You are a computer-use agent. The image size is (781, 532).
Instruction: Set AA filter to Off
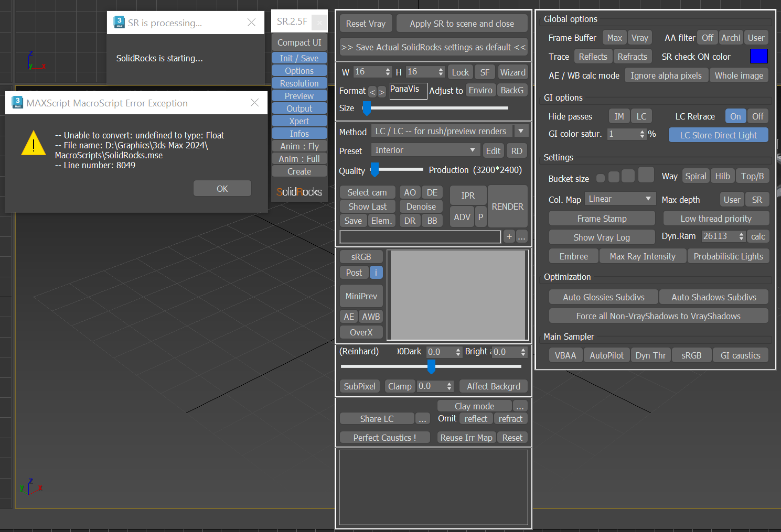click(708, 38)
